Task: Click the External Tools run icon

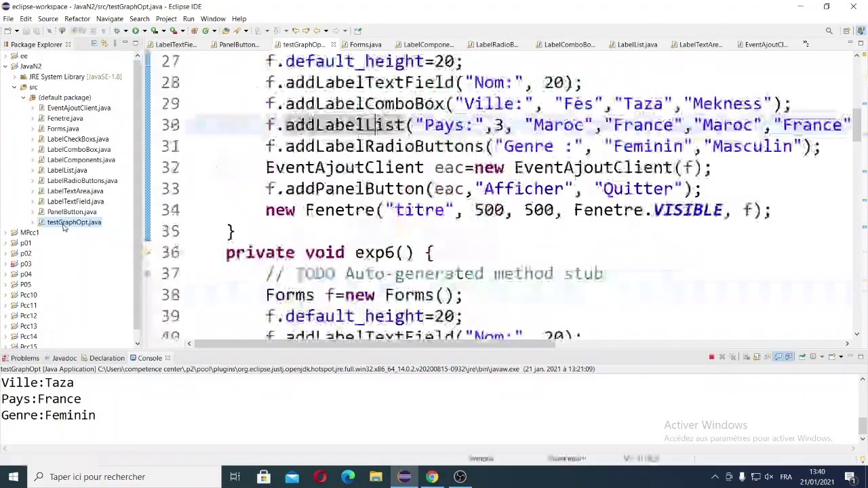Action: coord(174,30)
